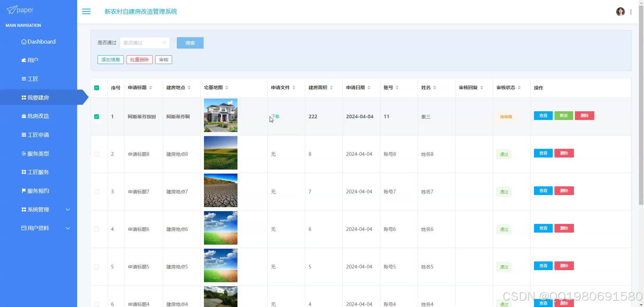
Task: Click 删除 for 申请标题5 row
Action: pos(564,266)
